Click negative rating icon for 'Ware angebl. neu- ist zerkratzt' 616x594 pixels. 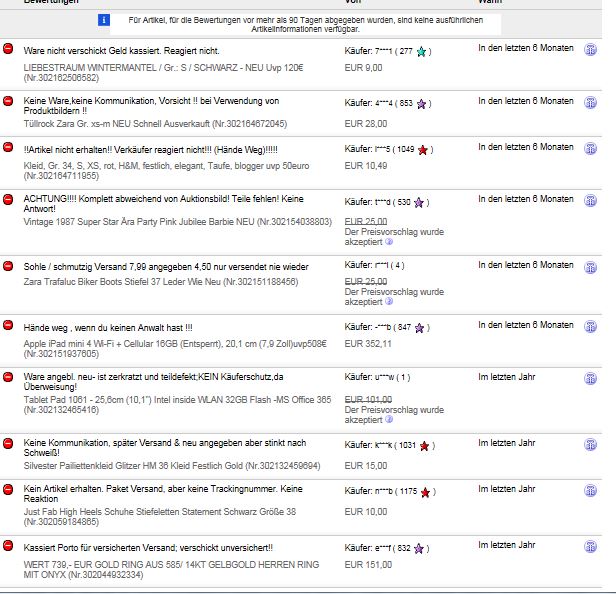[x=8, y=377]
